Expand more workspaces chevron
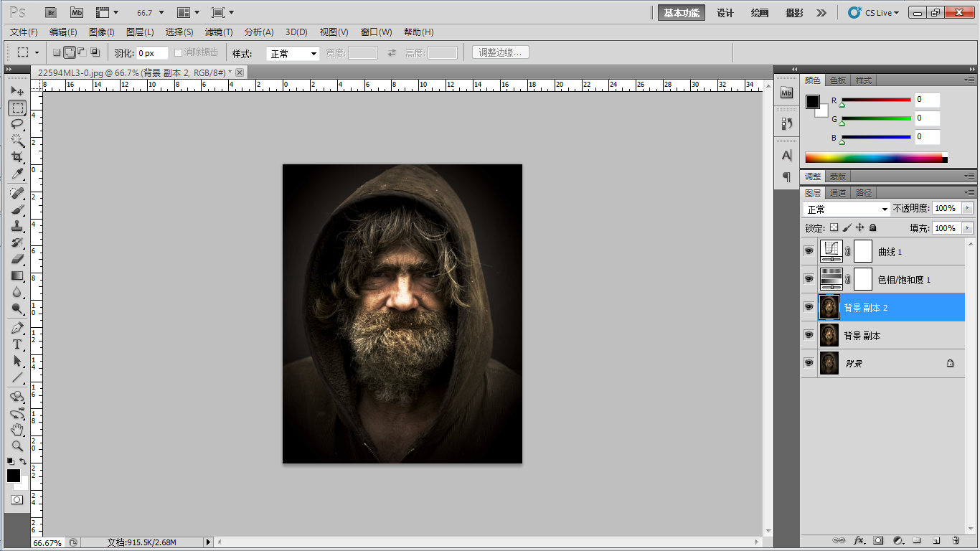980x551 pixels. (821, 12)
